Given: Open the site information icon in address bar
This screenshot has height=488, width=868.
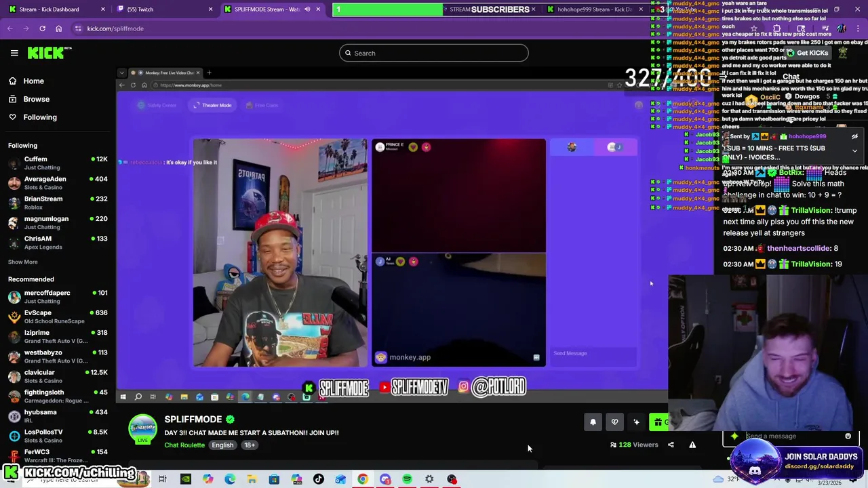Looking at the screenshot, I should [x=78, y=28].
